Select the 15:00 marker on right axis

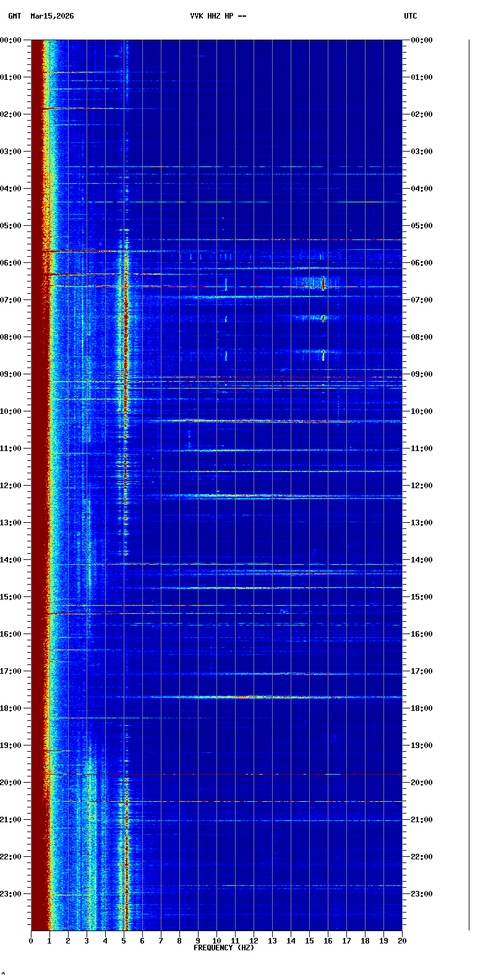(421, 597)
